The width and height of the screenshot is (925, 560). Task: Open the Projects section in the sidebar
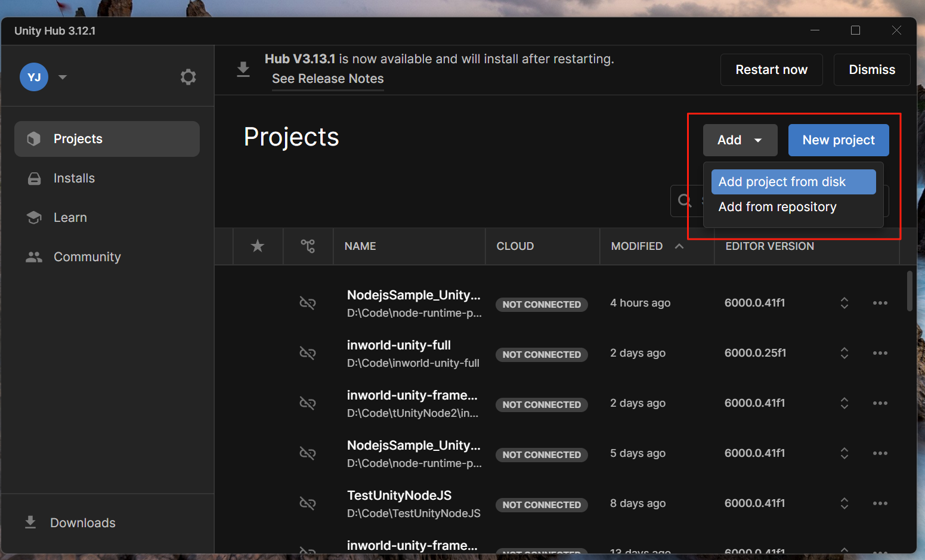coord(78,138)
